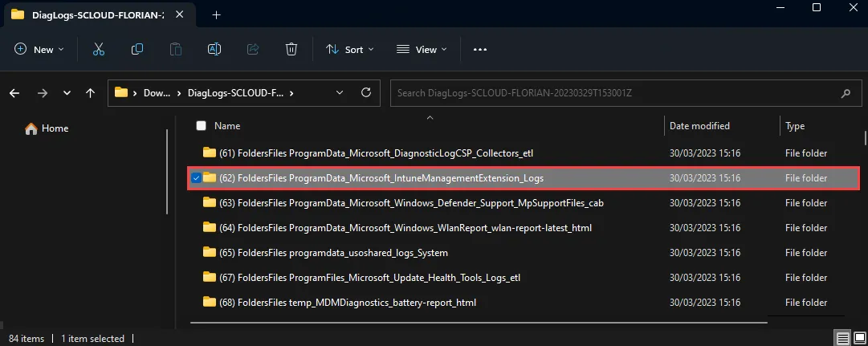Expand the recent locations chevron

coord(67,93)
